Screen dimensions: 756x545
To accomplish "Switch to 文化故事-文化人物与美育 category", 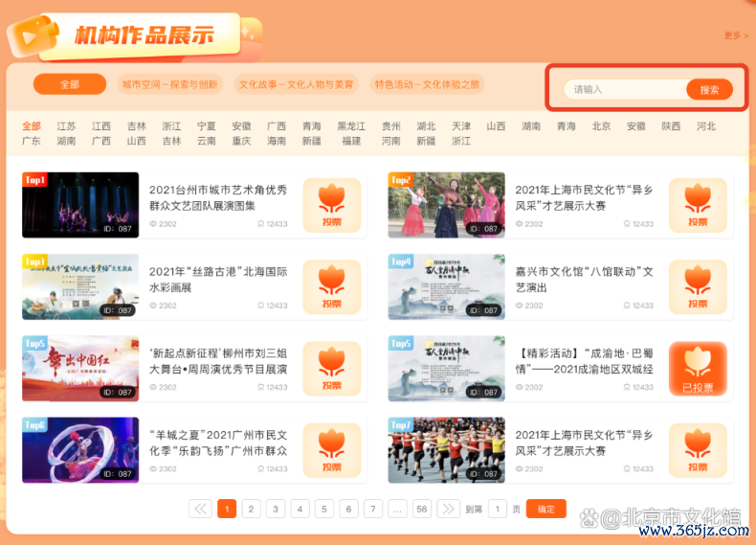I will [x=296, y=84].
